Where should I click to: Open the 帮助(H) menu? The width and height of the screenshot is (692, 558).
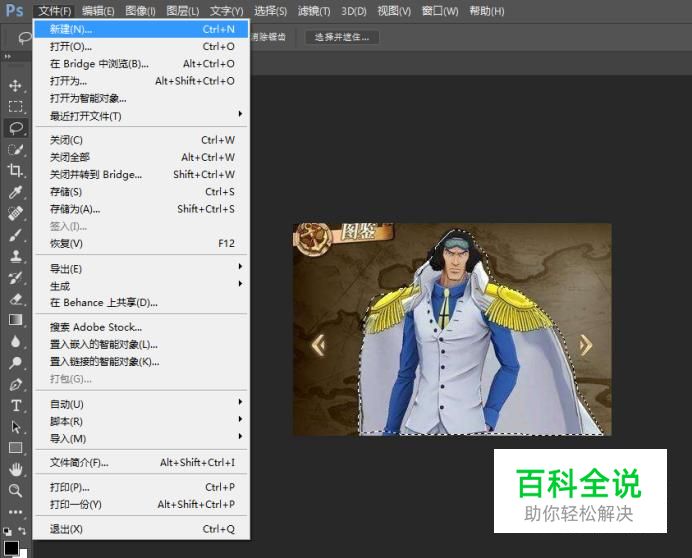486,11
